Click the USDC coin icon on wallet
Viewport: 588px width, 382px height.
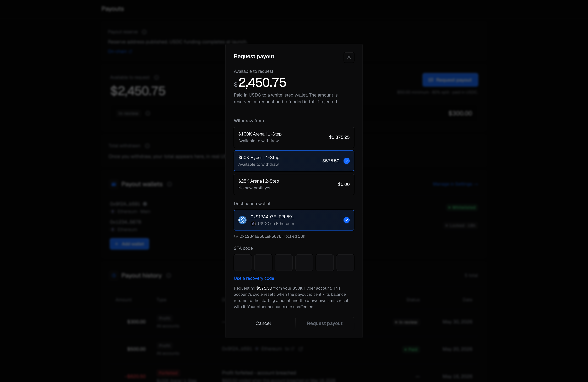(x=242, y=220)
